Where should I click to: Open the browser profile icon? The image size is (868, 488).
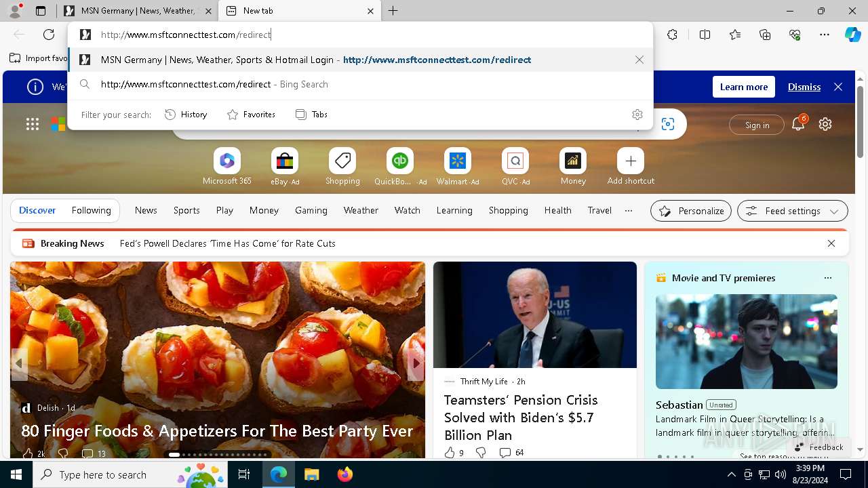[x=15, y=11]
